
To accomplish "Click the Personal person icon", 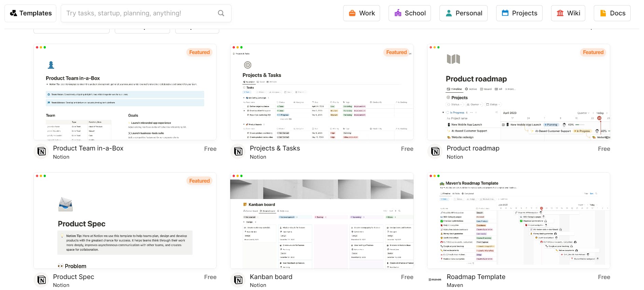I will 449,13.
